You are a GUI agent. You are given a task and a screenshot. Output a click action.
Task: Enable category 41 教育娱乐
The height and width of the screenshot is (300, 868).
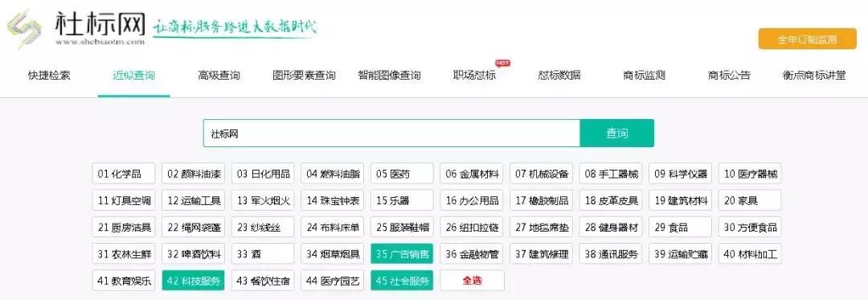click(x=124, y=281)
